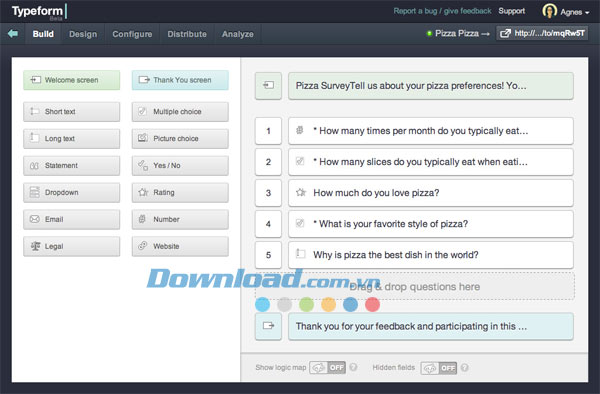Select question 'What is your favorite style of pizza?'
Image resolution: width=600 pixels, height=394 pixels.
point(431,224)
